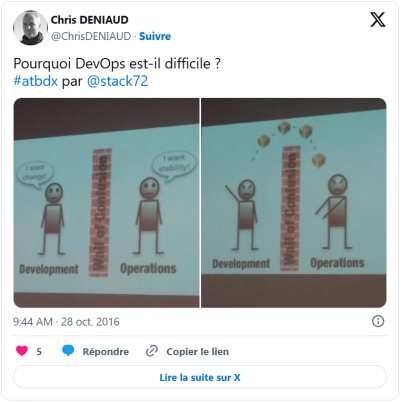Open the @stack72 mention
Viewport: 400px width, 402px height.
117,81
